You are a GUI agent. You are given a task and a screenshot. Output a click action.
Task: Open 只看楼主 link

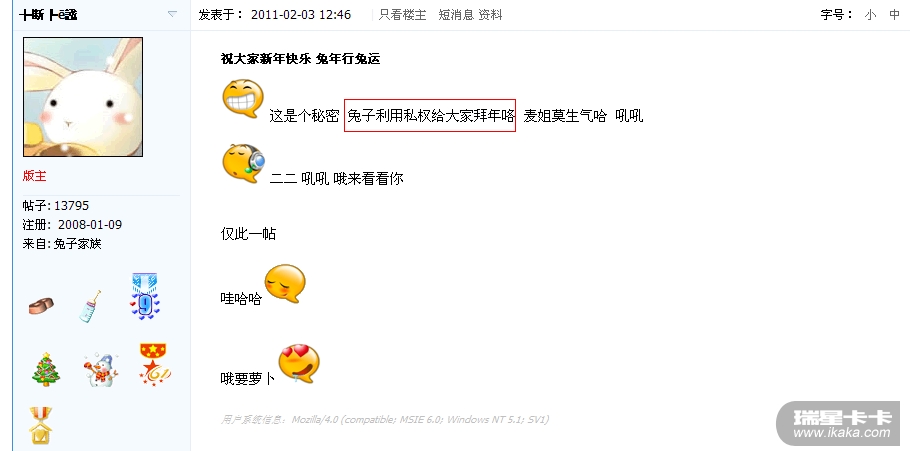point(402,15)
